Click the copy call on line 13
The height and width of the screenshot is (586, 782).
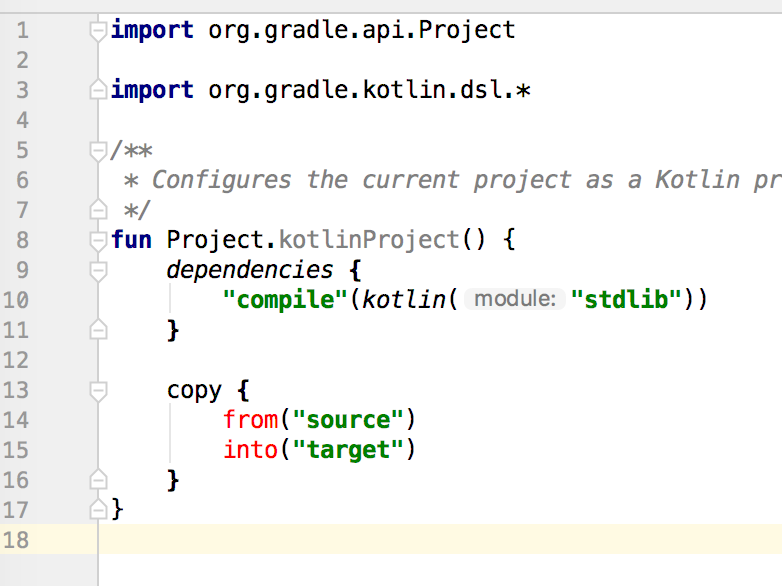(x=195, y=391)
